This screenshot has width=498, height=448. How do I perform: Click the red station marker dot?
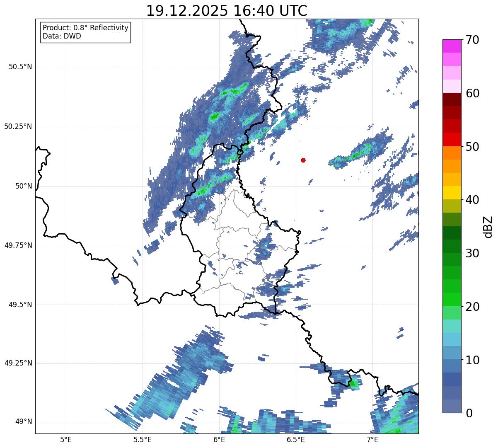(x=303, y=160)
